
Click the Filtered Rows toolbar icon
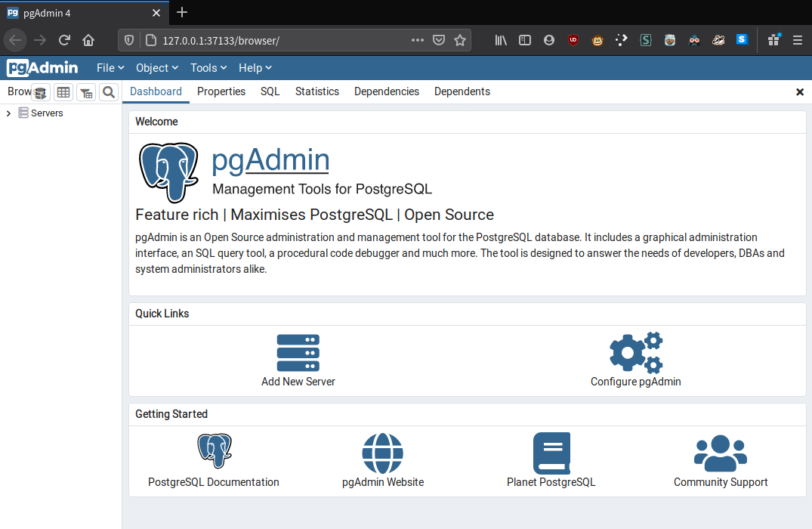(x=86, y=92)
